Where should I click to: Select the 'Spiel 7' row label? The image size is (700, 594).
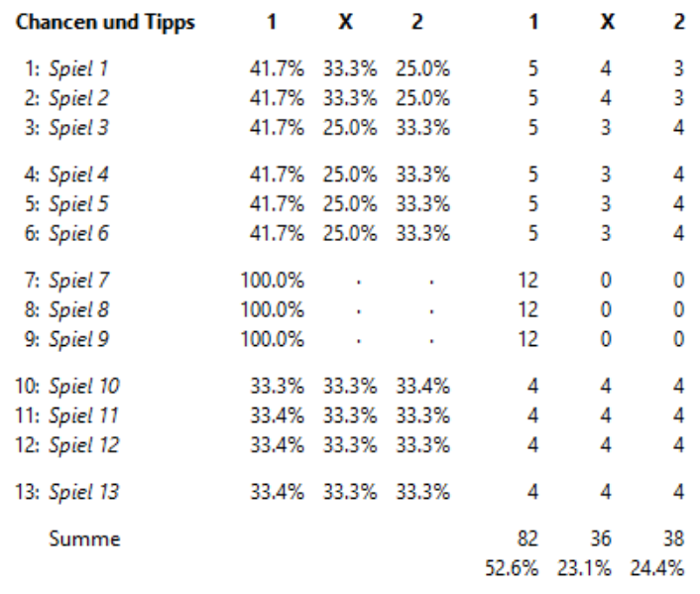(78, 281)
